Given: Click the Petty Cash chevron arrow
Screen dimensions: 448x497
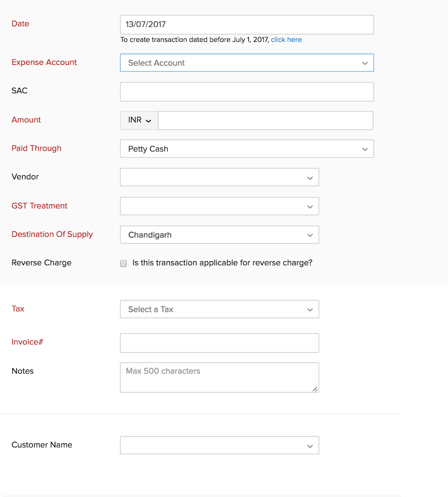Looking at the screenshot, I should coord(365,149).
